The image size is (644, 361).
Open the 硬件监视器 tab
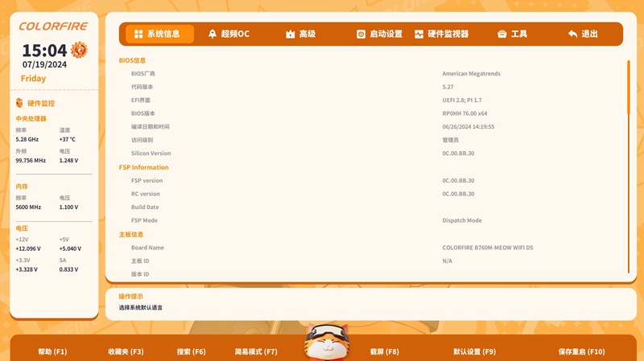tap(448, 35)
